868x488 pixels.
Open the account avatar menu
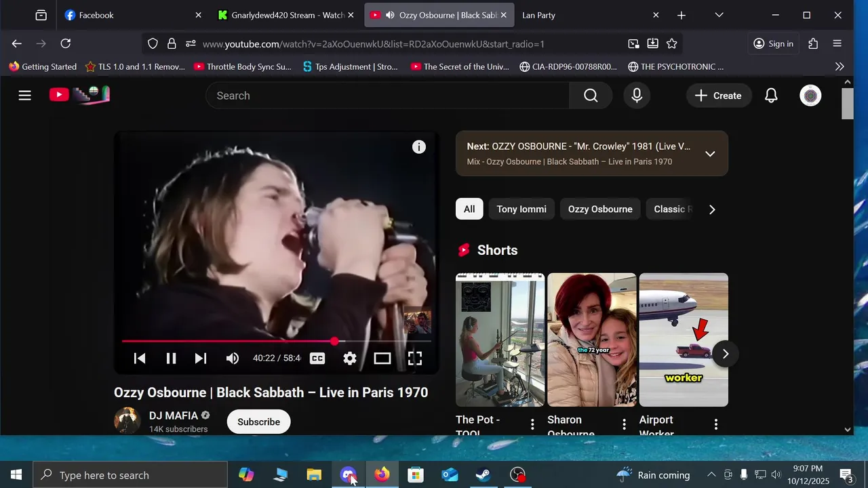tap(810, 96)
